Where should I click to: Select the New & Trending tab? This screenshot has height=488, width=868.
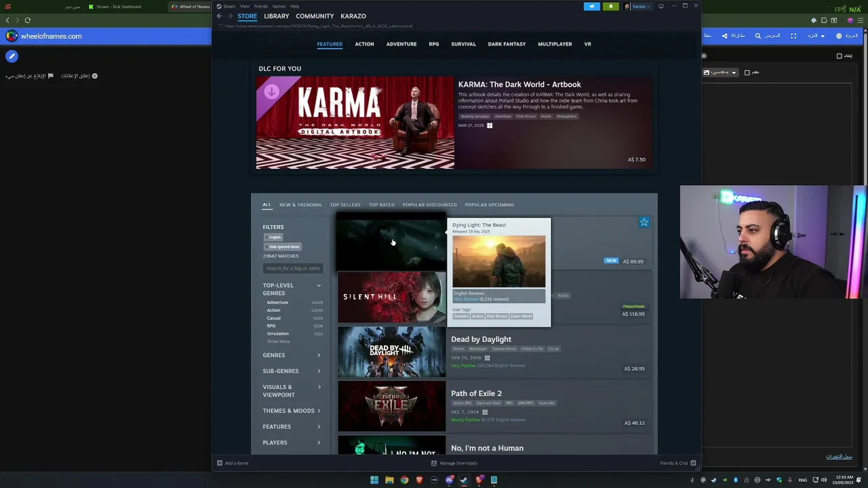300,205
